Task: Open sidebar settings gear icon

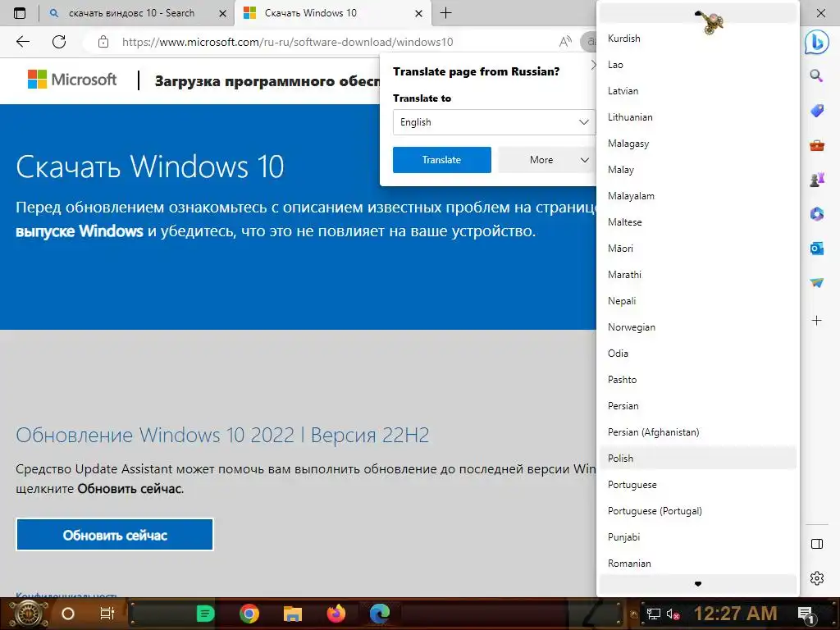Action: click(x=817, y=578)
